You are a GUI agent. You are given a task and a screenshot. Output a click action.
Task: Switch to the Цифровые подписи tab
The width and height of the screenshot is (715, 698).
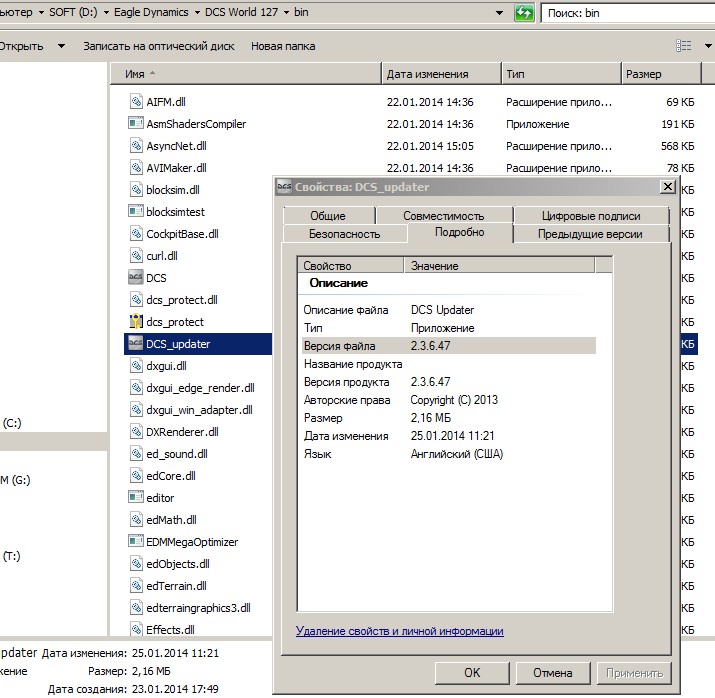[591, 216]
